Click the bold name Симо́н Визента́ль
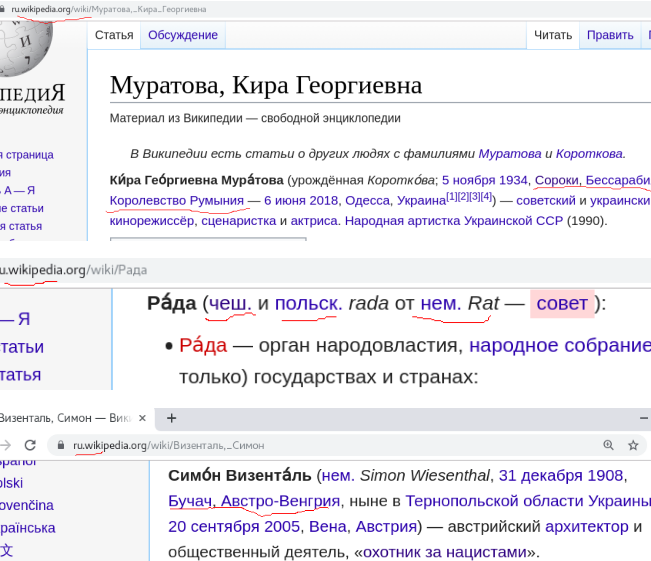The height and width of the screenshot is (561, 651). tap(240, 475)
